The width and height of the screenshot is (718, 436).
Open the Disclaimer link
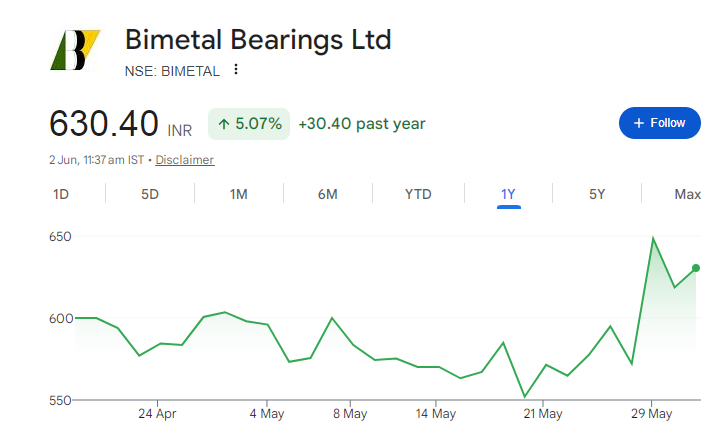click(185, 160)
